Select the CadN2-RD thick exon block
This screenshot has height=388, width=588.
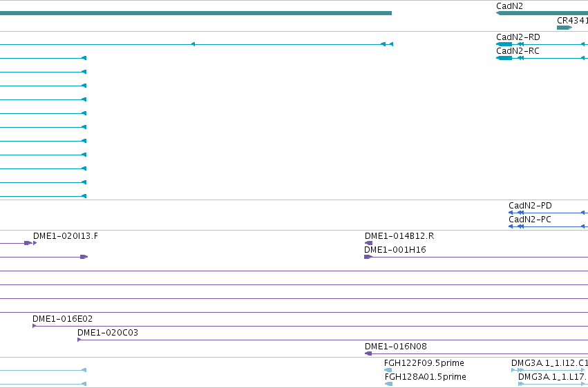click(504, 44)
